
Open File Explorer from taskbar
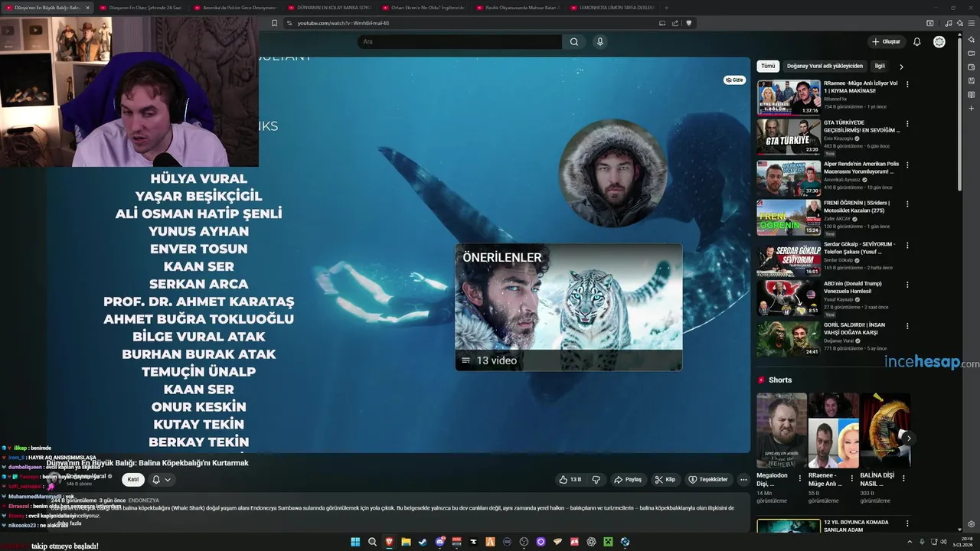tap(406, 542)
